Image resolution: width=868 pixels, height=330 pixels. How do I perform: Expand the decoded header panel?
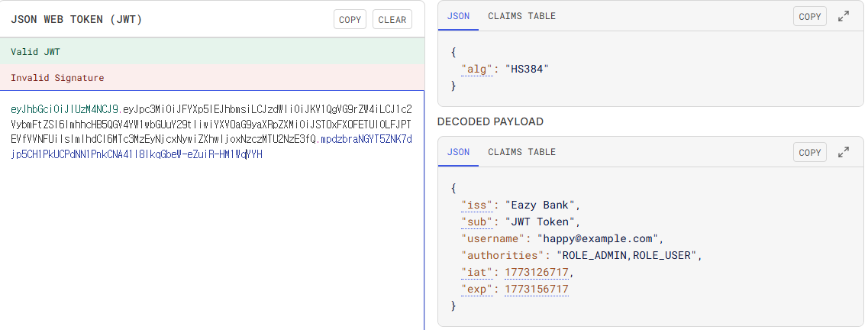[x=844, y=17]
